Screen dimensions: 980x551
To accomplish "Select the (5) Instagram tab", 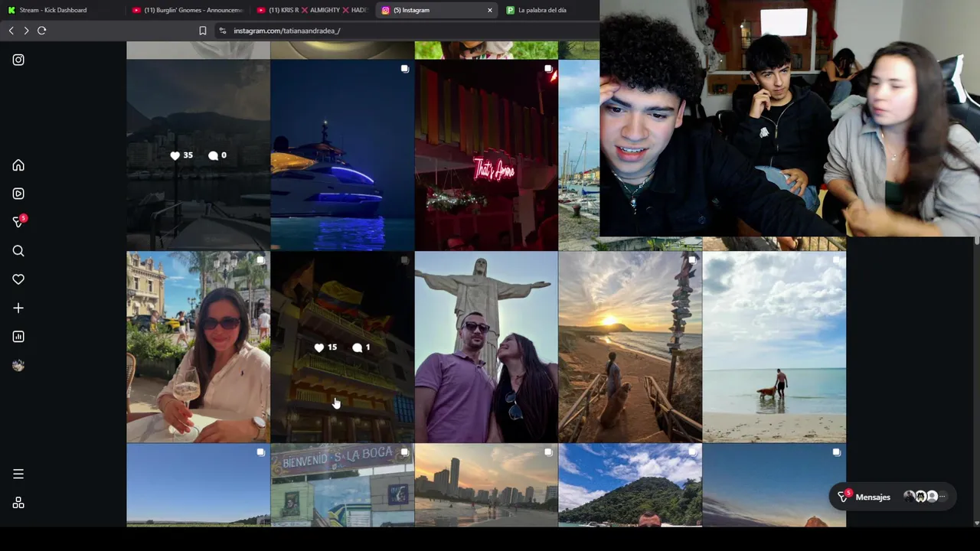I will click(438, 10).
